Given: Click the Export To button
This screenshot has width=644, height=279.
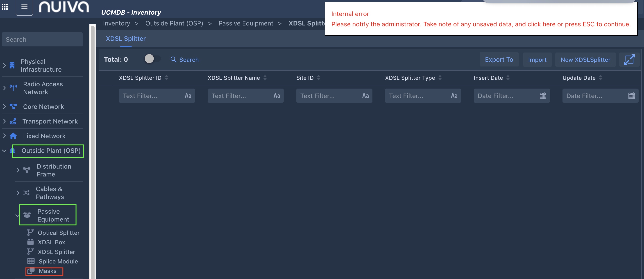Looking at the screenshot, I should pos(499,59).
